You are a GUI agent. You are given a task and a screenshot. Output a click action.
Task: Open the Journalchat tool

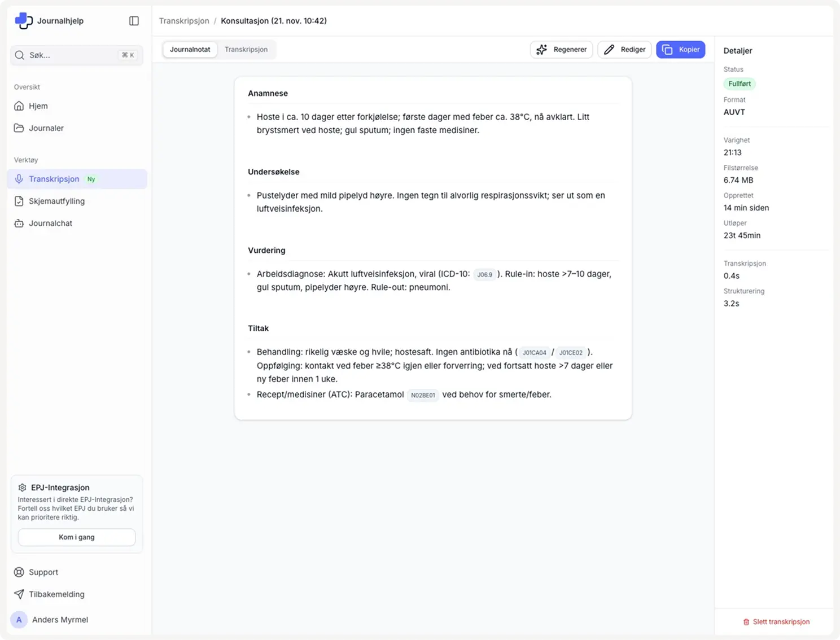click(x=50, y=223)
